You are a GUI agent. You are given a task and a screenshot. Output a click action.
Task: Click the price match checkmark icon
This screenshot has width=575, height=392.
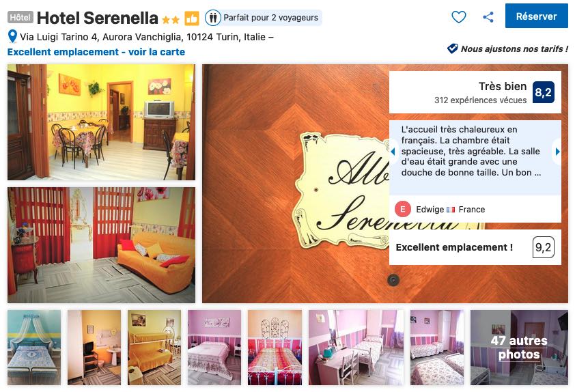click(453, 48)
